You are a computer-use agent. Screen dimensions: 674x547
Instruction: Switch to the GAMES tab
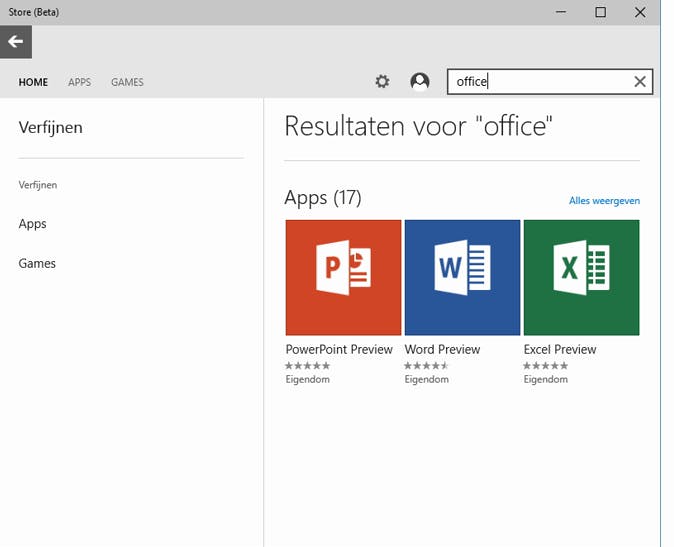pos(127,82)
